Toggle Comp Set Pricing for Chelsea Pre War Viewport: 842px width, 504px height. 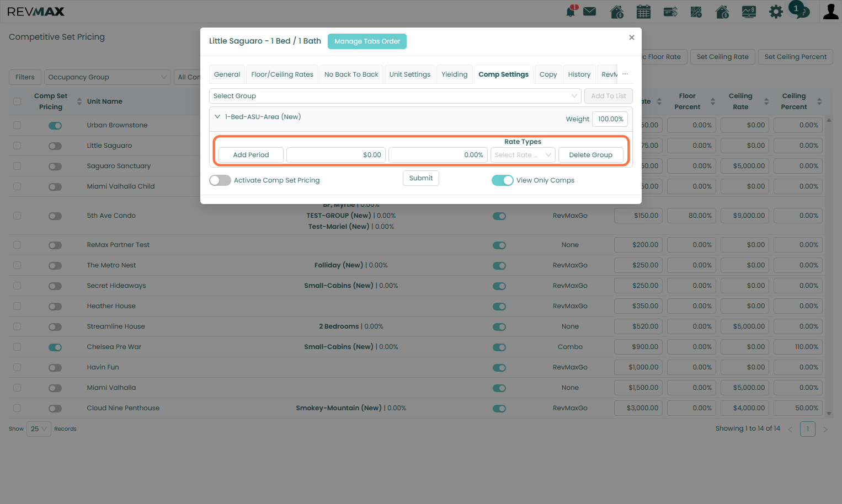55,347
